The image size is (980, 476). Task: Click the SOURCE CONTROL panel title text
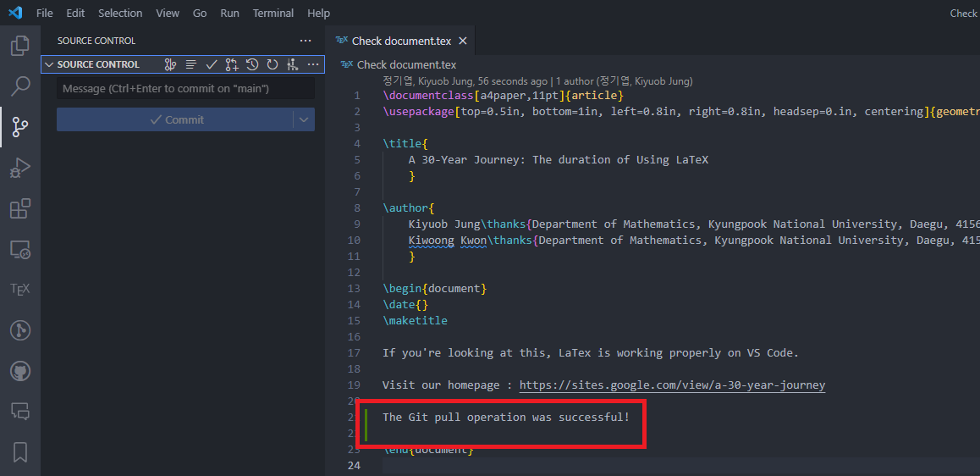pos(96,41)
